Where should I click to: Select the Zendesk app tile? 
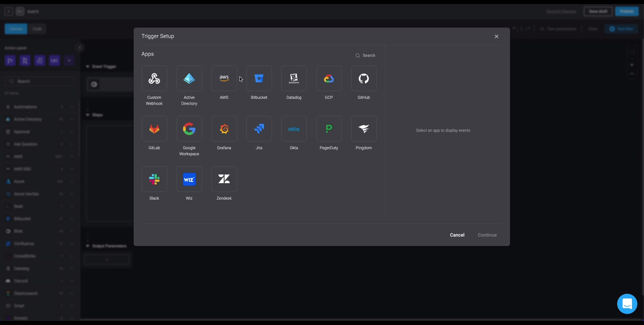click(224, 179)
